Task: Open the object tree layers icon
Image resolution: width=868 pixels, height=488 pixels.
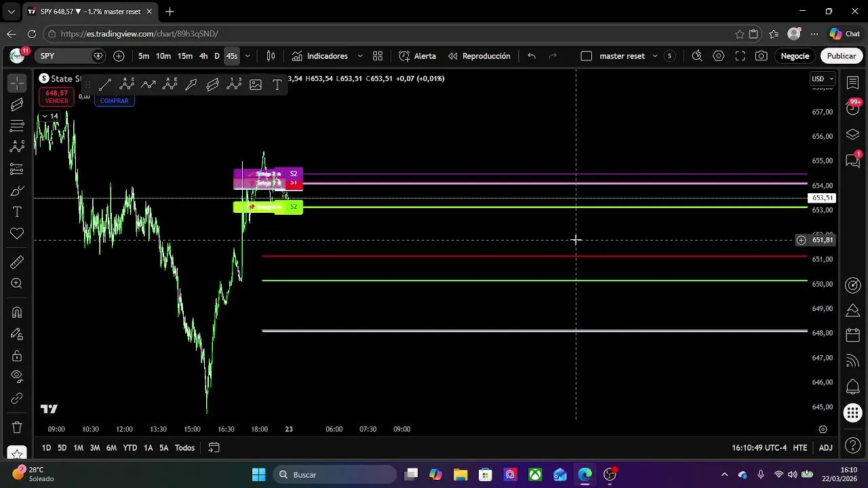Action: tap(853, 134)
